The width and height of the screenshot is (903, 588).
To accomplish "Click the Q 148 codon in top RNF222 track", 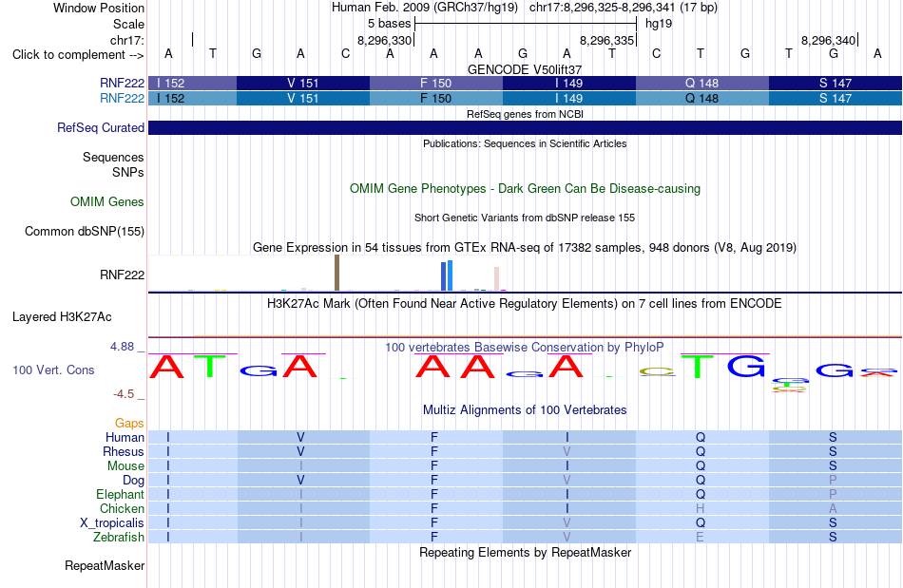I will pyautogui.click(x=702, y=83).
